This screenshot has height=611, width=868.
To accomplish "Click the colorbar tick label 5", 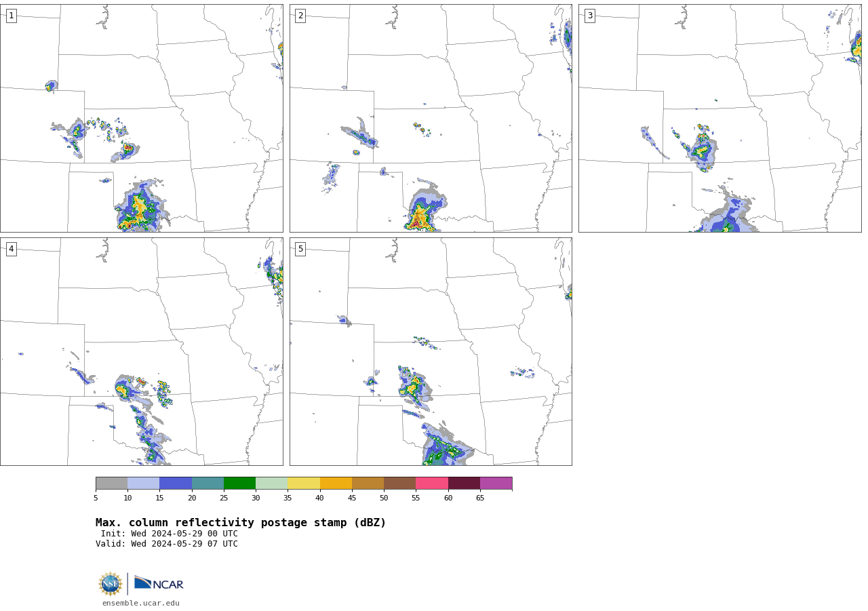I will (x=96, y=498).
